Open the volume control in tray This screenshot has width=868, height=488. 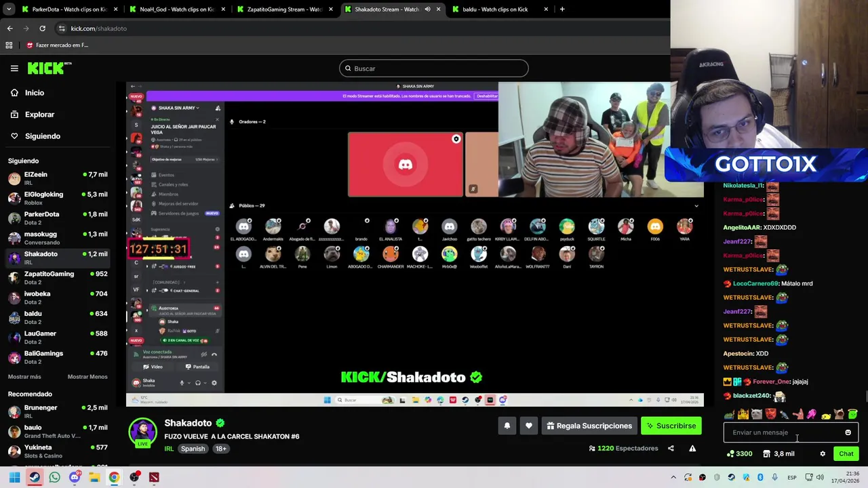coord(820,477)
